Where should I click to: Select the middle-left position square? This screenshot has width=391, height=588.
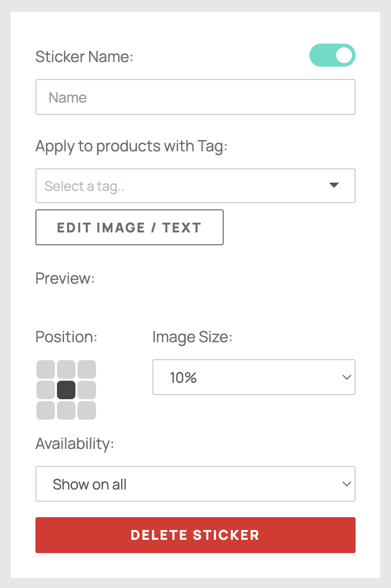pos(46,389)
